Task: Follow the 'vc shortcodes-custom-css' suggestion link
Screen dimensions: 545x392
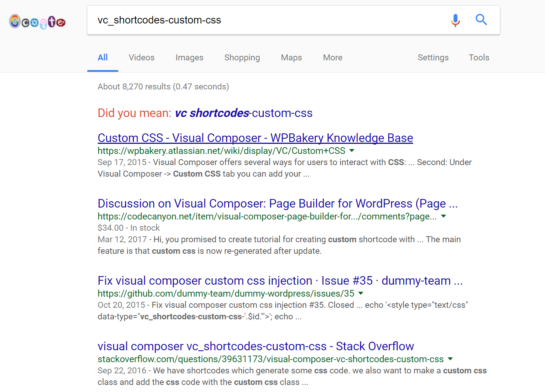Action: click(244, 113)
